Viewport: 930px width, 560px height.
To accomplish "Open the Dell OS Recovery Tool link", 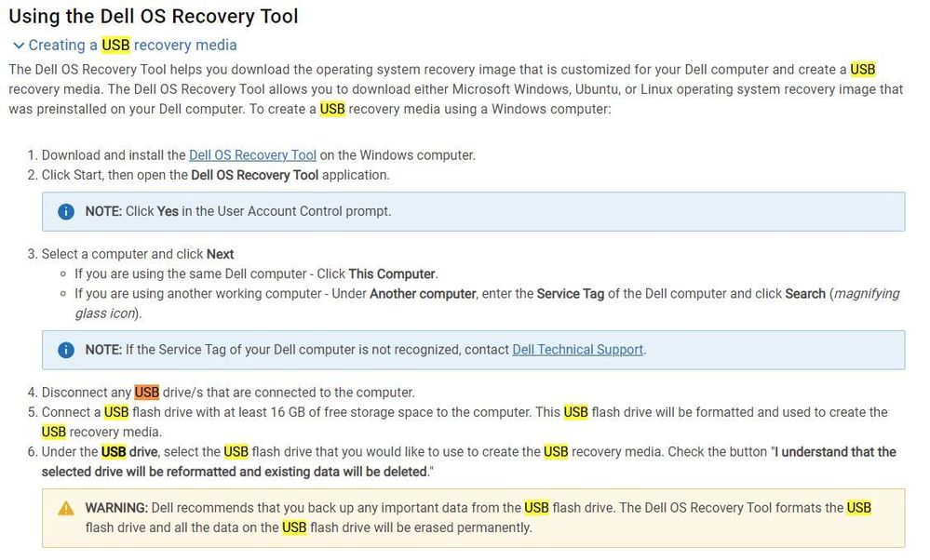I will [252, 155].
